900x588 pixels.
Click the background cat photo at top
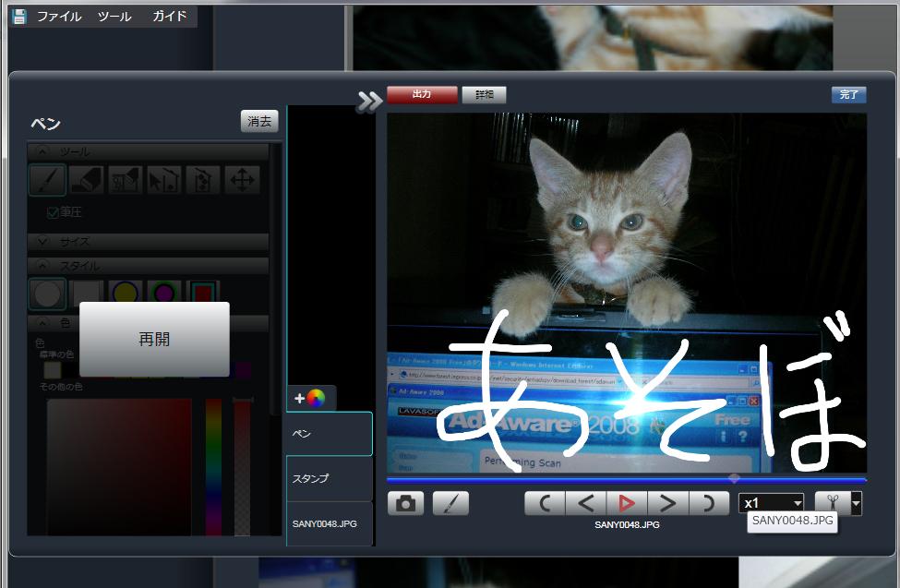point(593,38)
